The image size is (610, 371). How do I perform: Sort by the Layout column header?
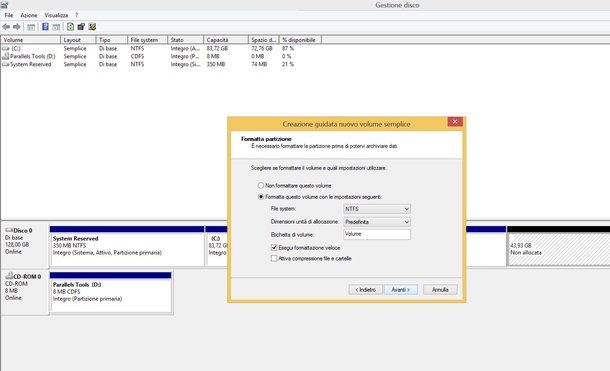point(78,40)
